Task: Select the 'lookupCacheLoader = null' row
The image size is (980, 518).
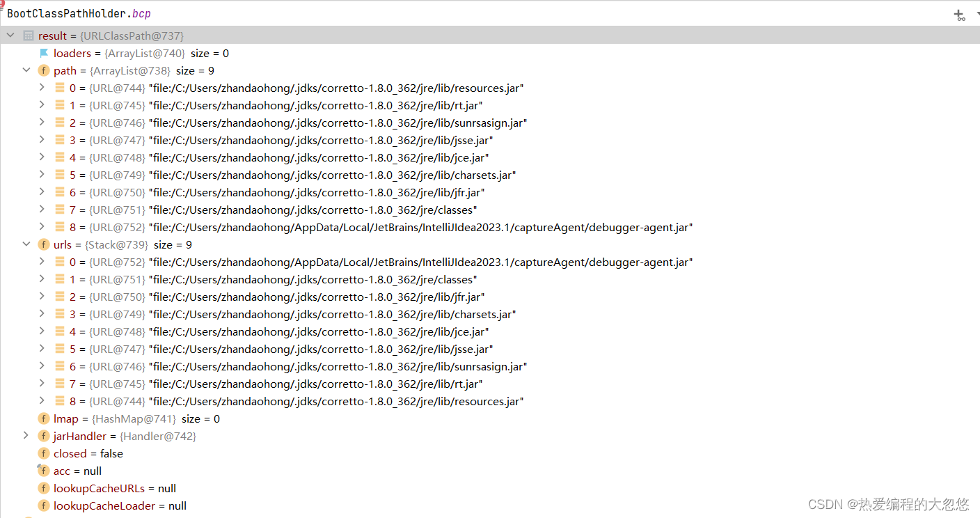Action: [x=490, y=505]
